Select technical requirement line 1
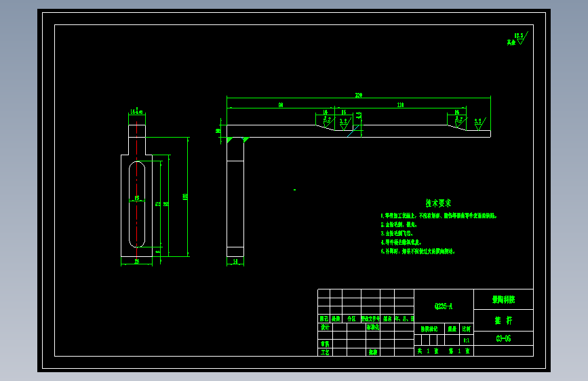The height and width of the screenshot is (381, 588). pos(438,216)
